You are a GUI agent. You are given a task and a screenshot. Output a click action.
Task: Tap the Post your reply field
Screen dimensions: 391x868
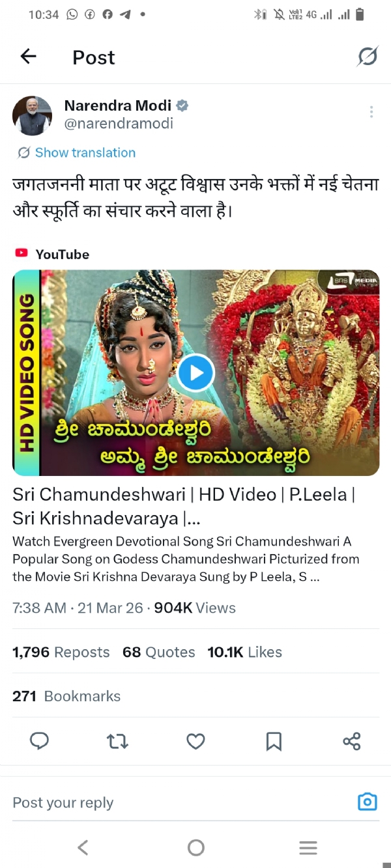coord(182,802)
